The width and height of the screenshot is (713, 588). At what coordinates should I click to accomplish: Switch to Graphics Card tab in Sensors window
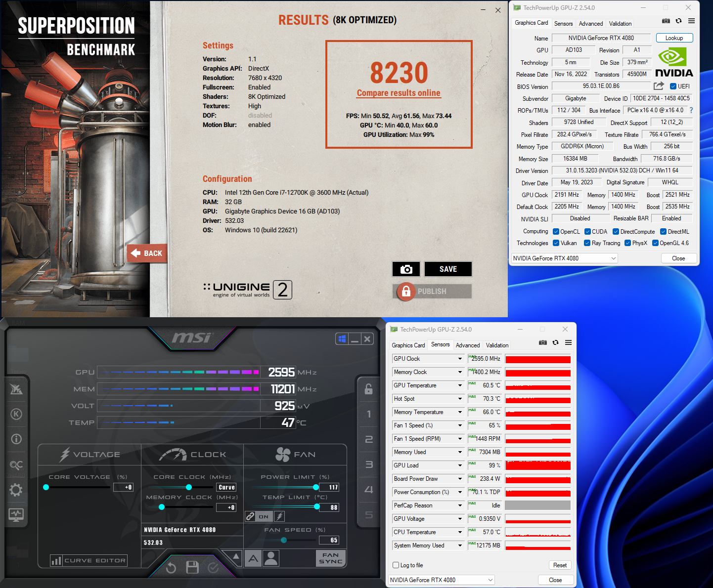408,345
